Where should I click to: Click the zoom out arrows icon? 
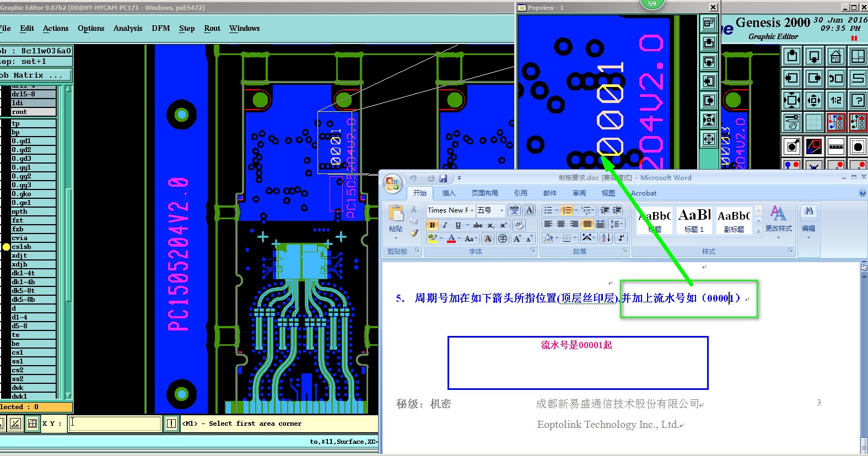pos(814,100)
